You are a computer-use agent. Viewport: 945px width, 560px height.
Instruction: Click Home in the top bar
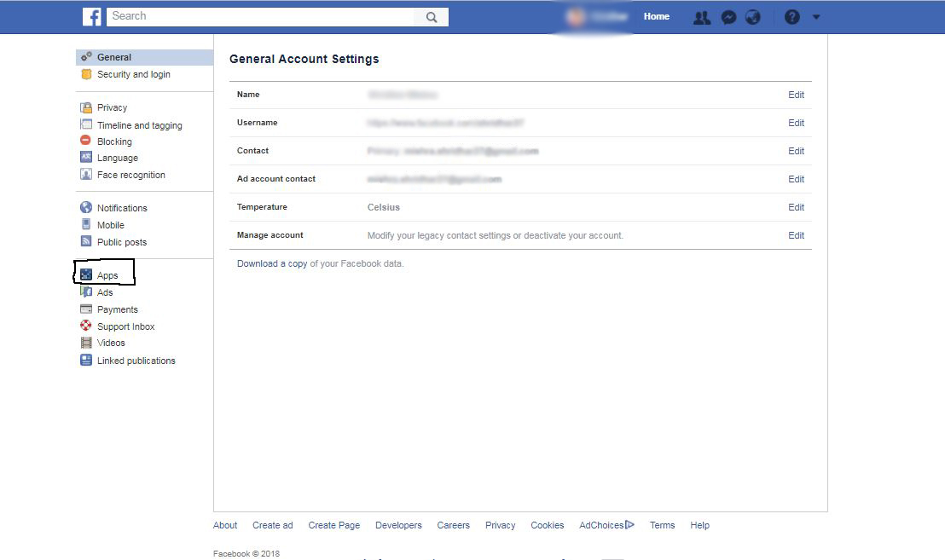(656, 16)
